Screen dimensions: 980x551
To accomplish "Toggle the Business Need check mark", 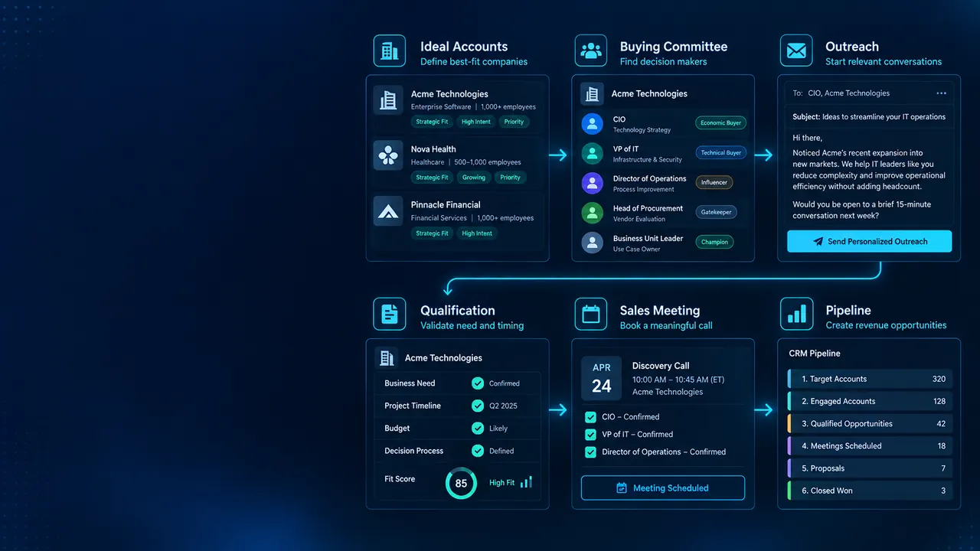I will pyautogui.click(x=478, y=383).
